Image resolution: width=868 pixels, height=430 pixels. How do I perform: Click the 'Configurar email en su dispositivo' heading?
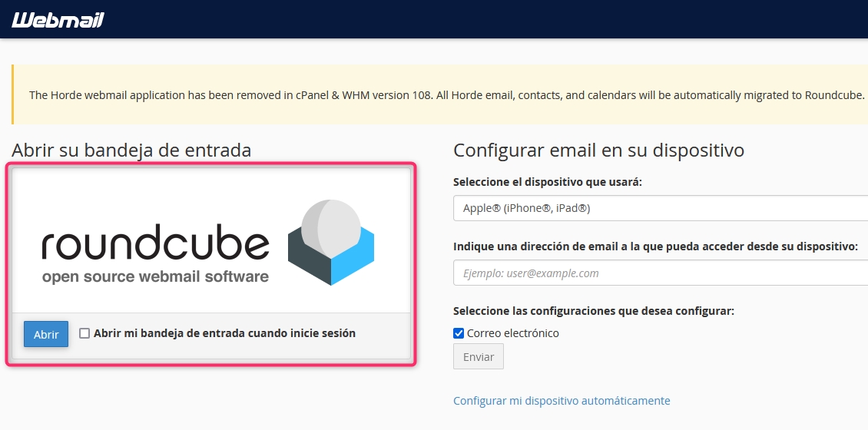[598, 150]
